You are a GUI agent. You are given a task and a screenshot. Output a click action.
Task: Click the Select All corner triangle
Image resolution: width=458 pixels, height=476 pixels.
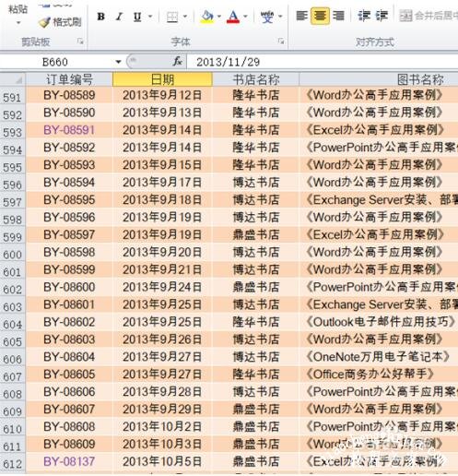(13, 79)
